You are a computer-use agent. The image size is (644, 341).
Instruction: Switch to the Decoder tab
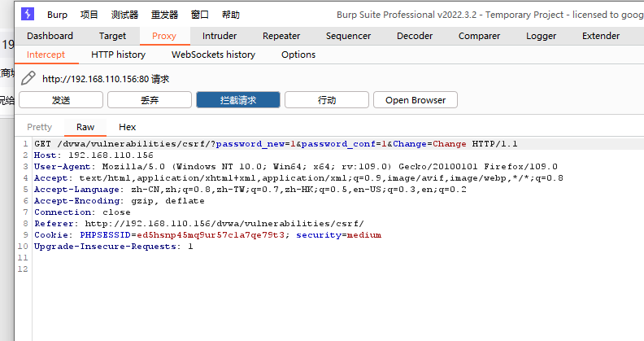[415, 36]
